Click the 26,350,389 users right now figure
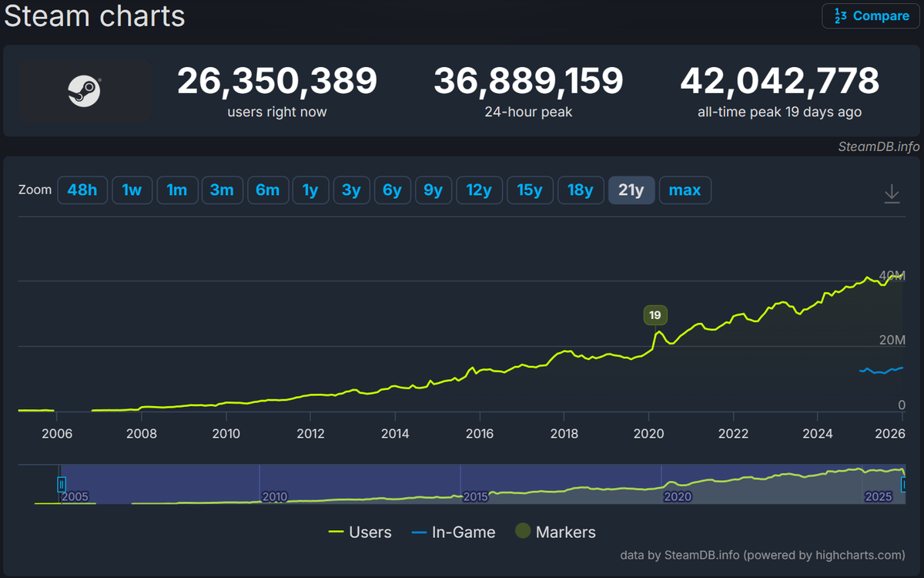Image resolution: width=924 pixels, height=578 pixels. pyautogui.click(x=277, y=80)
